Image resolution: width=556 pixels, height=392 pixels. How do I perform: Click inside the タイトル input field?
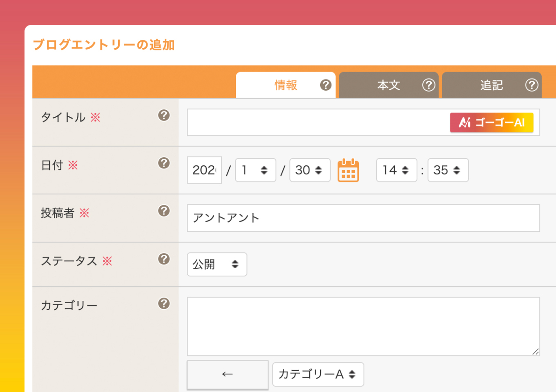click(304, 122)
